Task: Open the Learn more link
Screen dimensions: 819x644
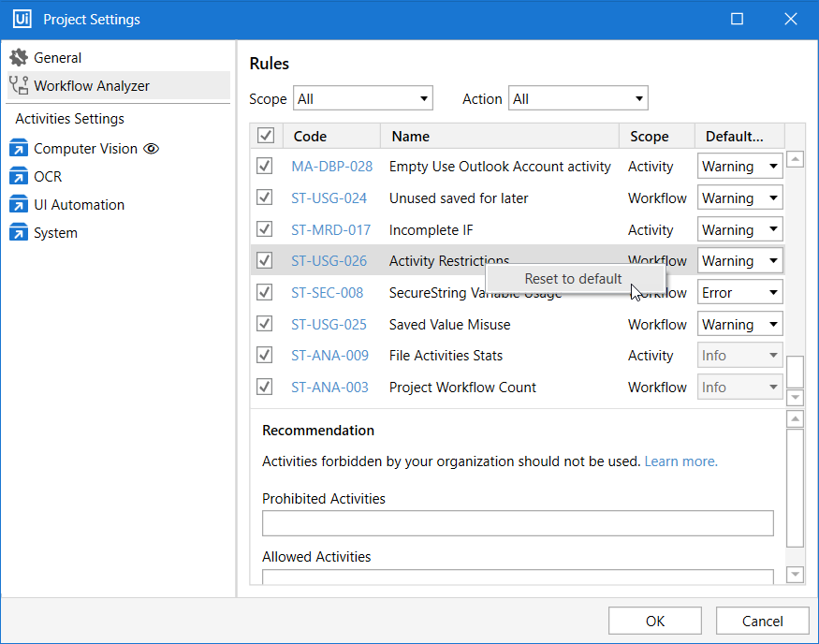Action: point(680,461)
